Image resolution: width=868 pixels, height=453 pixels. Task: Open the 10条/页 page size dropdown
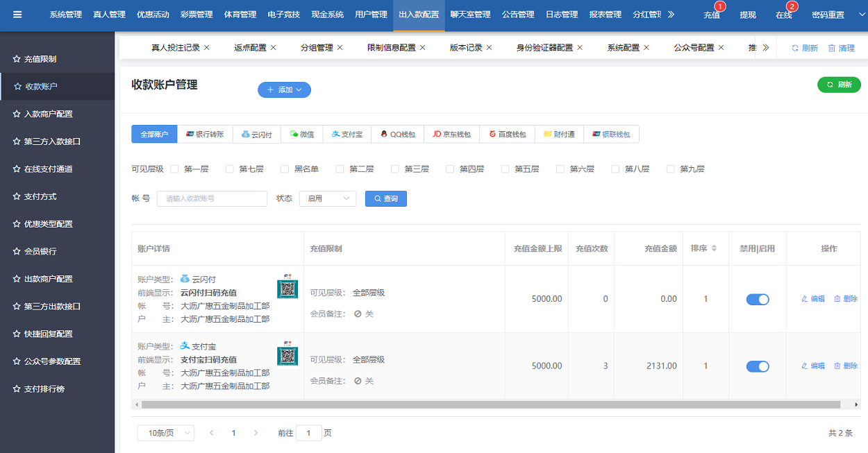pyautogui.click(x=165, y=433)
